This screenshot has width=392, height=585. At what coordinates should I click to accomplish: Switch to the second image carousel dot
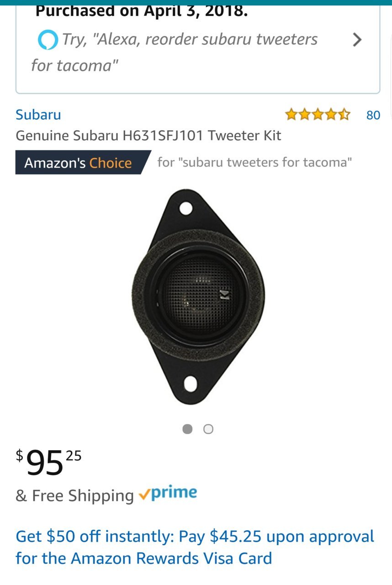(208, 429)
